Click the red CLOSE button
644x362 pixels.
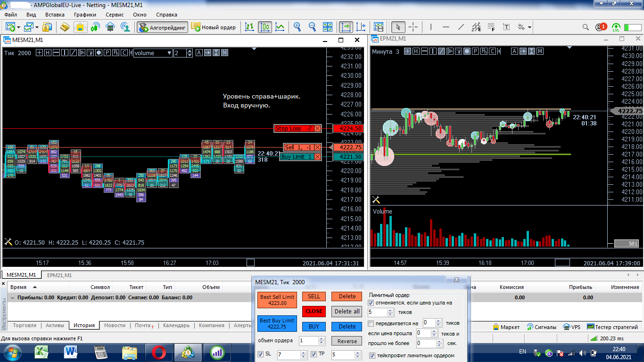tap(314, 311)
